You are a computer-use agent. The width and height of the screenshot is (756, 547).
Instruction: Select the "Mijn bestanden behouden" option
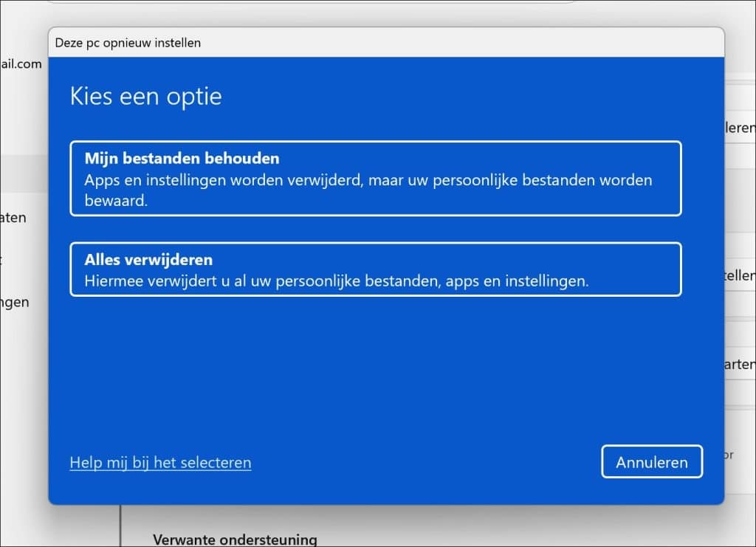pyautogui.click(x=375, y=177)
